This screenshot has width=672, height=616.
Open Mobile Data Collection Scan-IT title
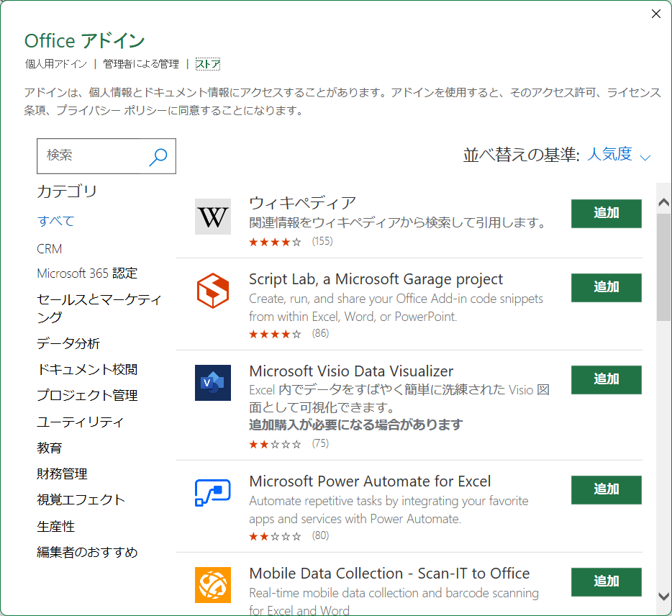click(389, 574)
